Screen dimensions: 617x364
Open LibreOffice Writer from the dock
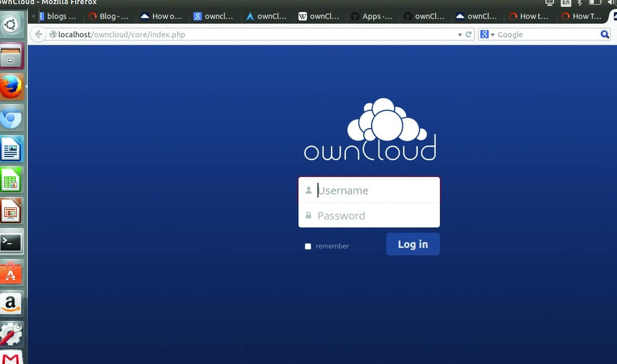pyautogui.click(x=11, y=150)
